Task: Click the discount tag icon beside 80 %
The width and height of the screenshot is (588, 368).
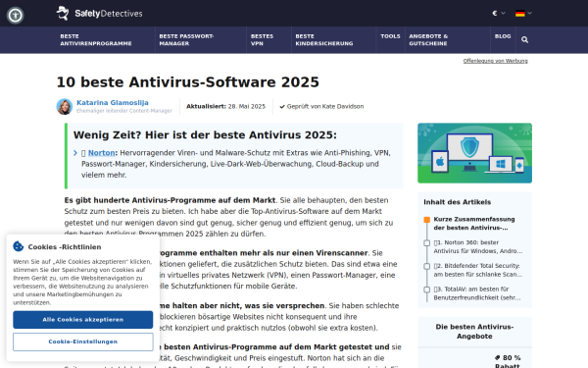Action: click(x=497, y=357)
